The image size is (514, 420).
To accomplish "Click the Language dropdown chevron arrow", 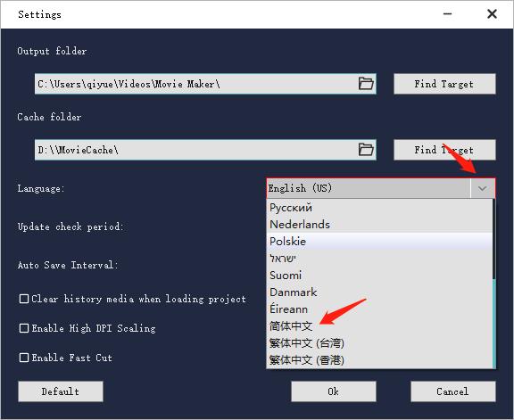I will (482, 188).
